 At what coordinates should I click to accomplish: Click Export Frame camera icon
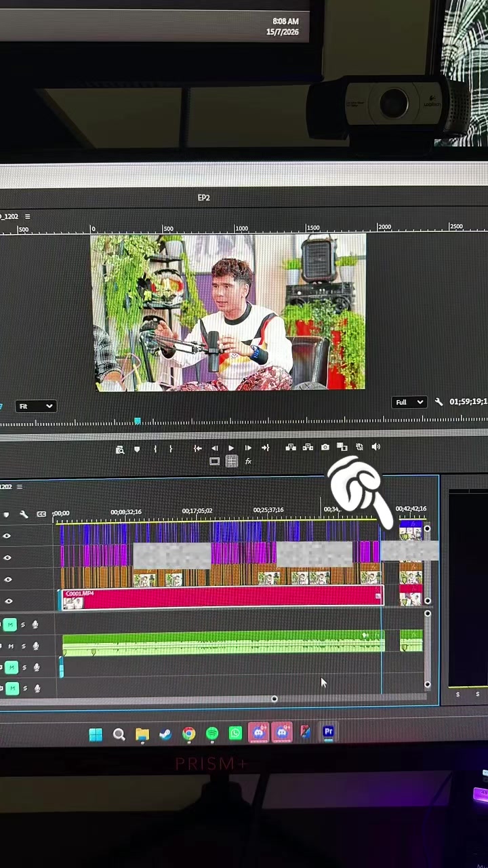pos(325,447)
